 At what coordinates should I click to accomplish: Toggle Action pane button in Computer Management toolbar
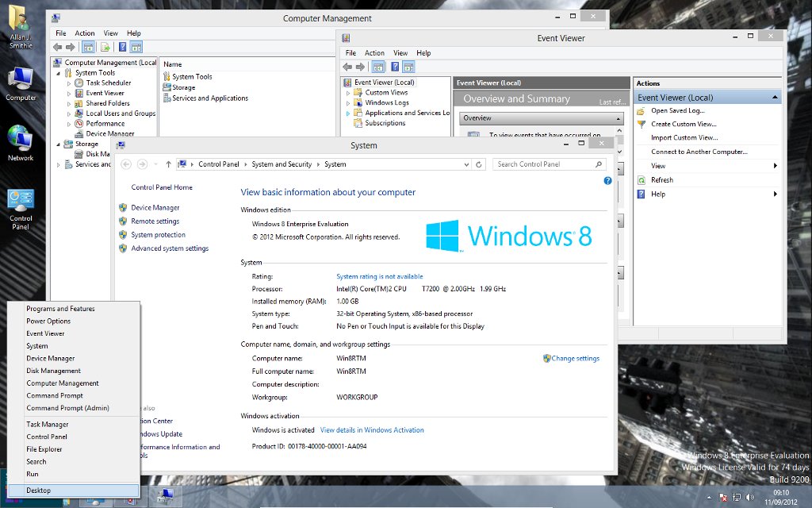pos(136,47)
